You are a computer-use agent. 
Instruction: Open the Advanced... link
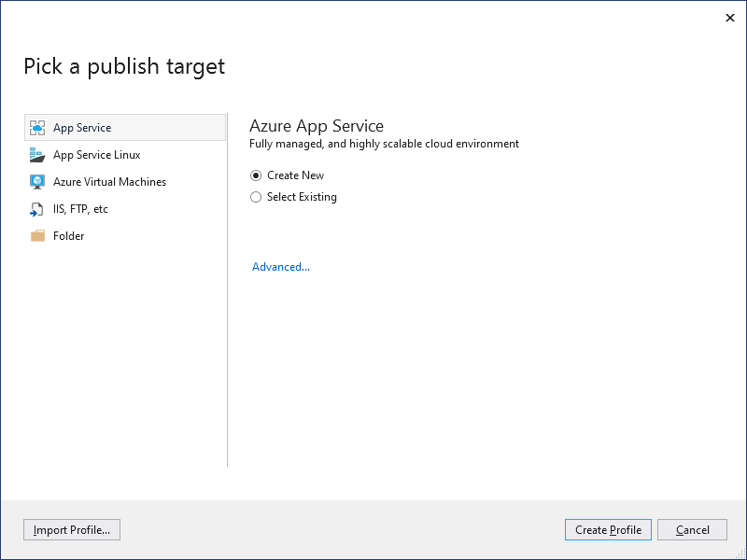coord(281,267)
